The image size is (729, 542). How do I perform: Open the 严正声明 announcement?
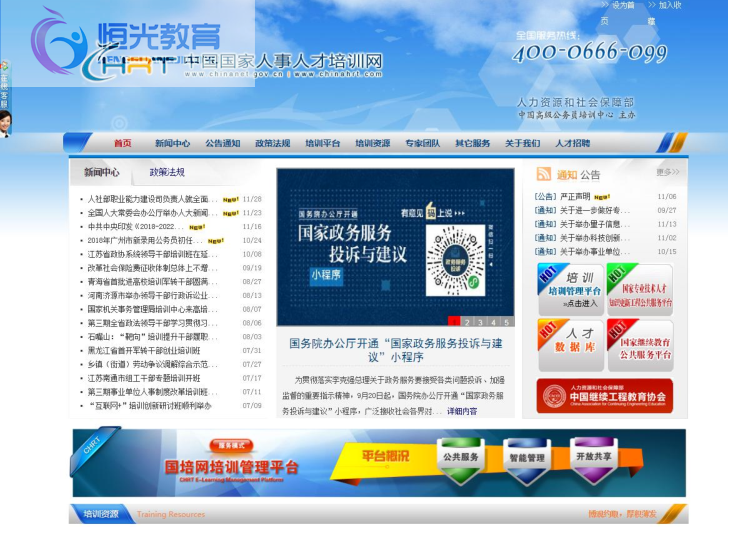coord(575,197)
